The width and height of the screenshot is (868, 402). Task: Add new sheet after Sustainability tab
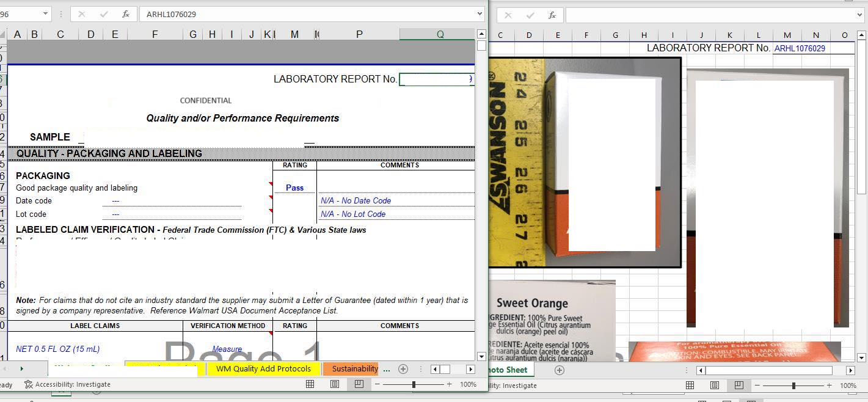pos(403,369)
